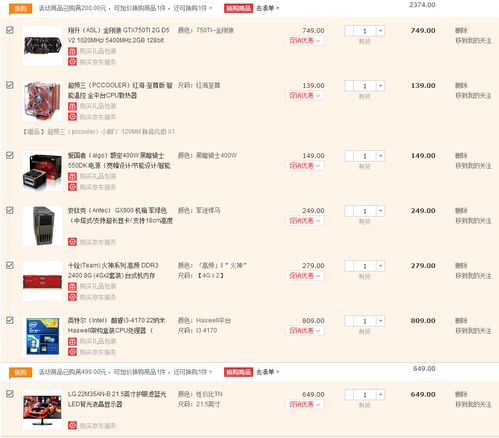Click red exchange-goods button in top banner
This screenshot has width=499, height=438.
click(x=238, y=8)
